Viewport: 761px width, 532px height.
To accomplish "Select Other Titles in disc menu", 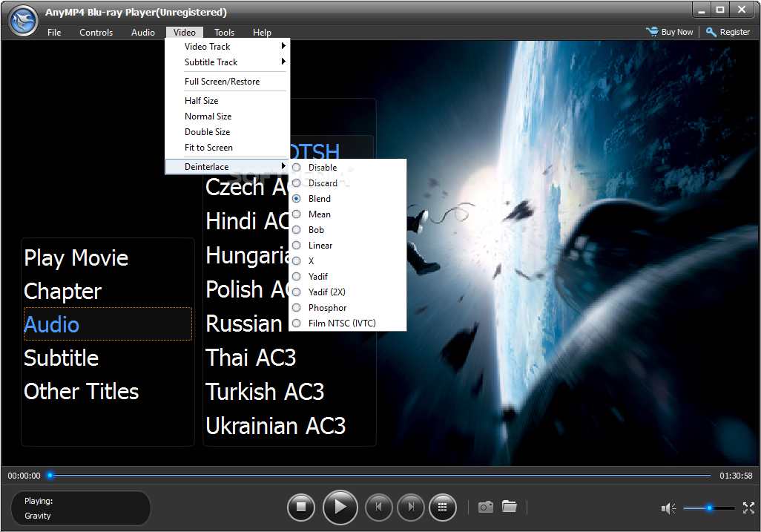I will [x=81, y=391].
